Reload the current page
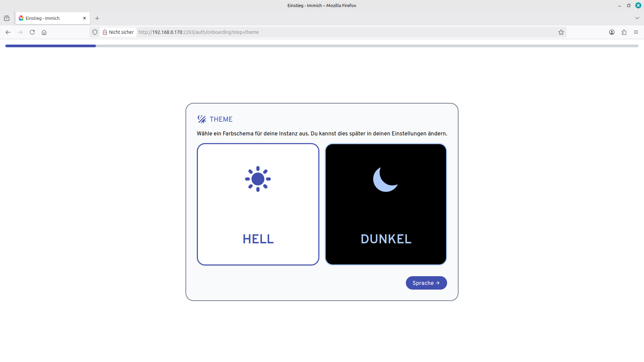This screenshot has height=362, width=644. coord(32,32)
